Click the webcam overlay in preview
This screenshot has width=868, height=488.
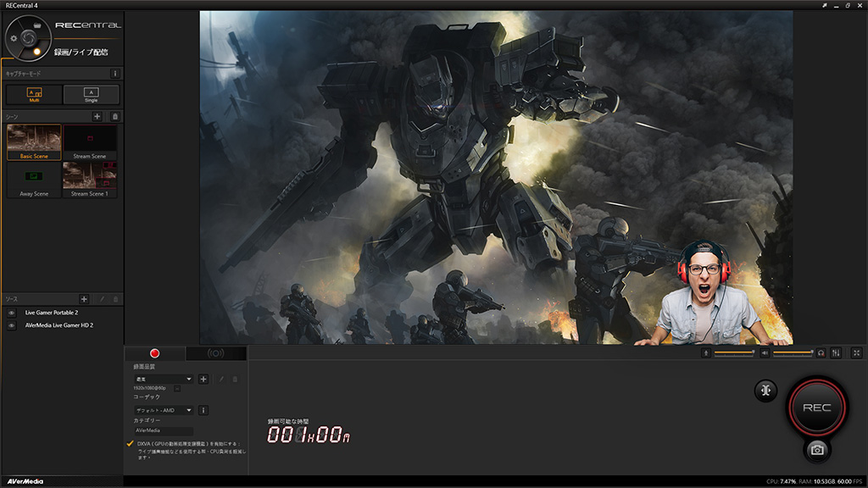pyautogui.click(x=714, y=292)
